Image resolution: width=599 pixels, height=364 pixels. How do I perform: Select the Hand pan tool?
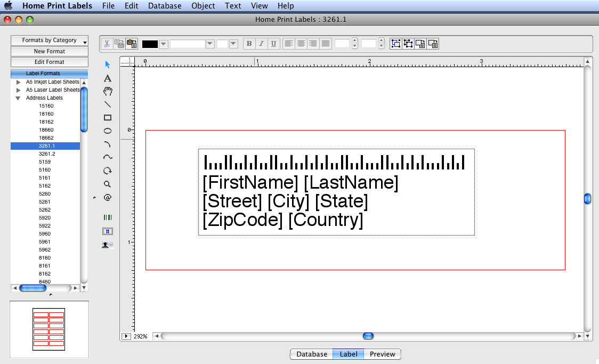pyautogui.click(x=108, y=92)
